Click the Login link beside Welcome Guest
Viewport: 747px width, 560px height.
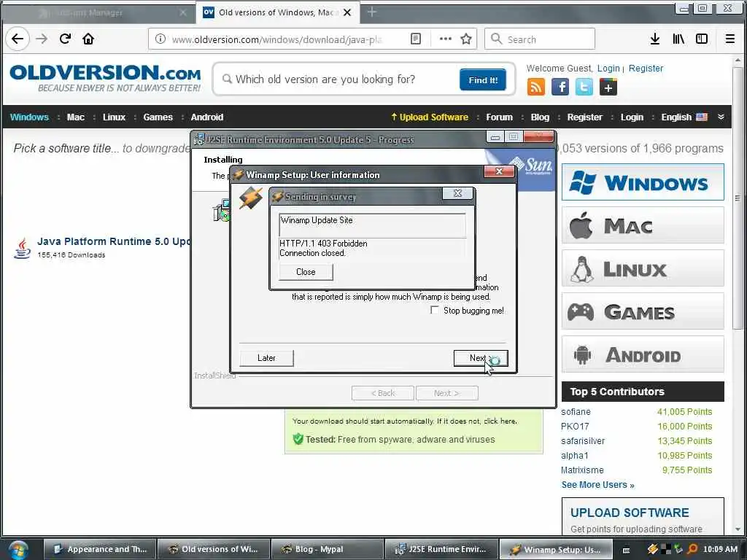pyautogui.click(x=608, y=69)
